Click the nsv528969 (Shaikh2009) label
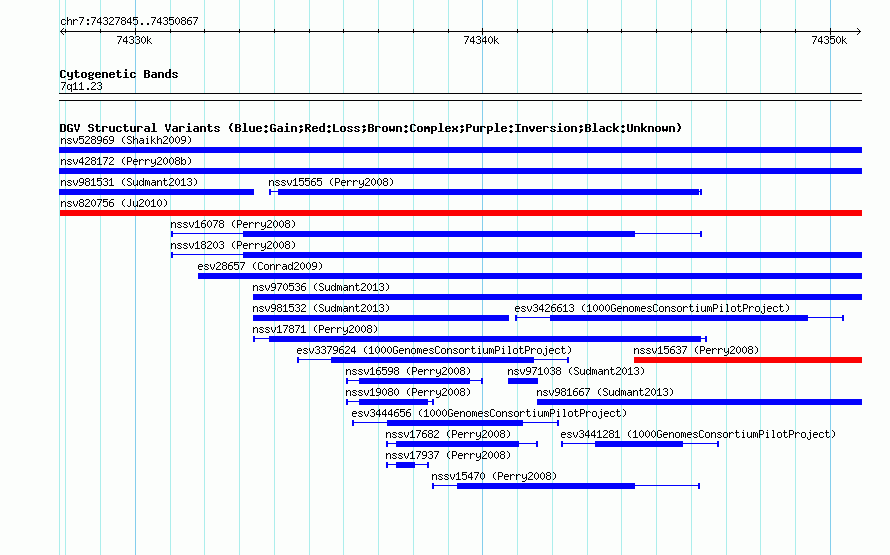This screenshot has height=555, width=890. tap(126, 140)
